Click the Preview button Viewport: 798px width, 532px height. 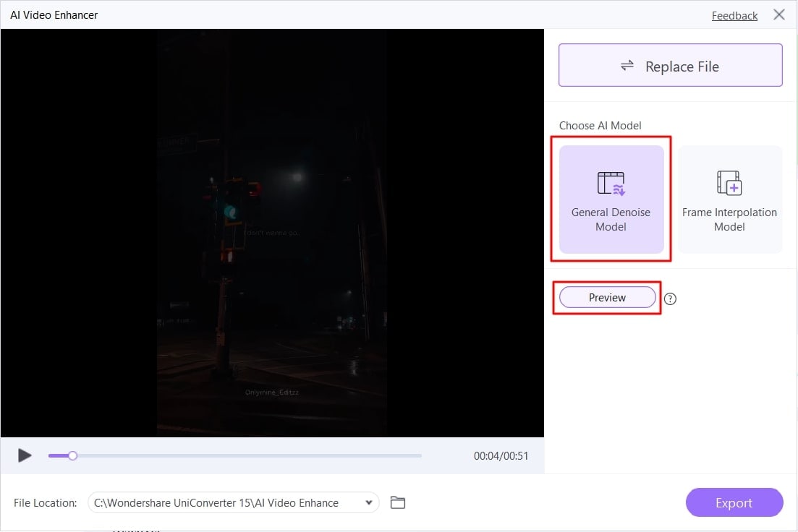(607, 298)
